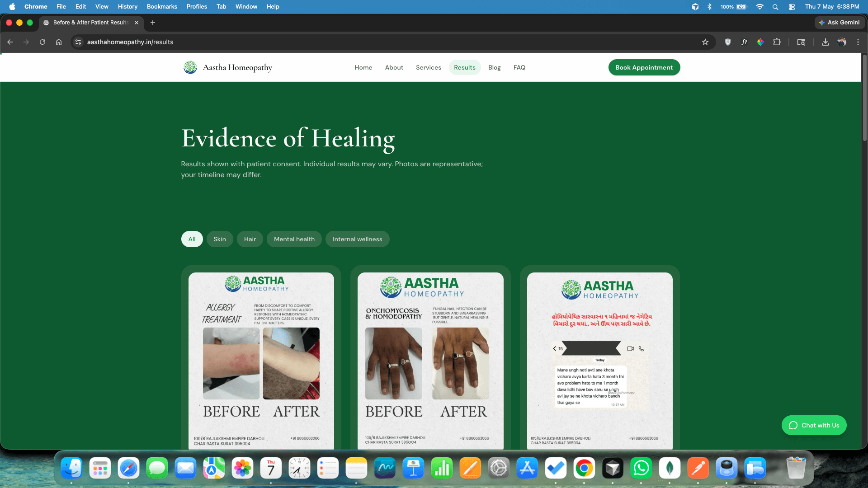Open System Settings from the Dock
Screen dimensions: 868x488
499,468
